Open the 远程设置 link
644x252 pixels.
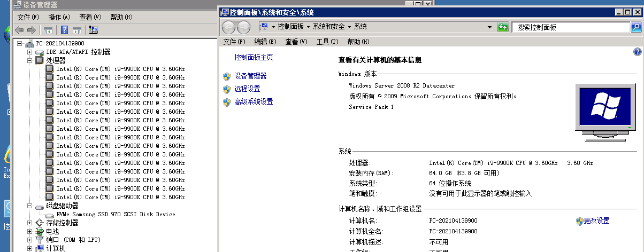[x=247, y=89]
